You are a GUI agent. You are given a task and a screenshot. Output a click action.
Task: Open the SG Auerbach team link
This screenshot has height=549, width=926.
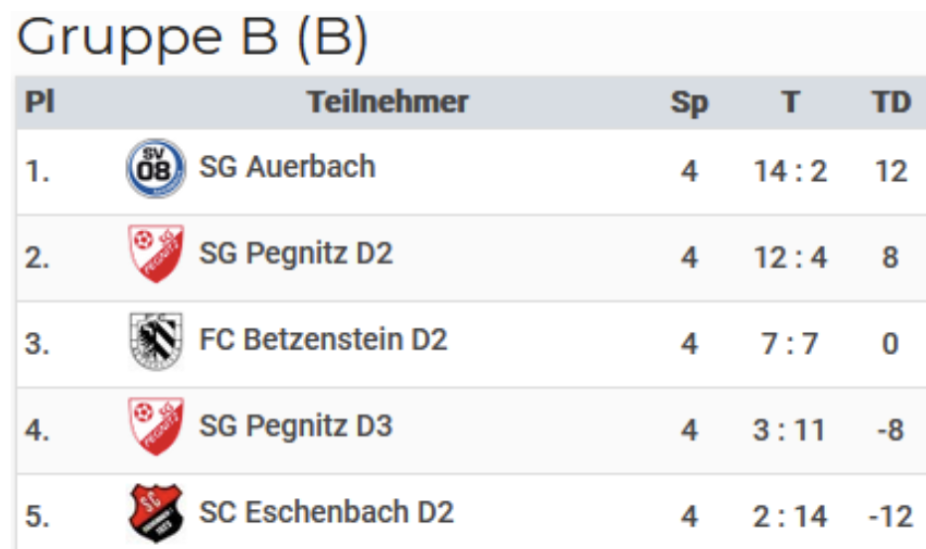(x=287, y=166)
